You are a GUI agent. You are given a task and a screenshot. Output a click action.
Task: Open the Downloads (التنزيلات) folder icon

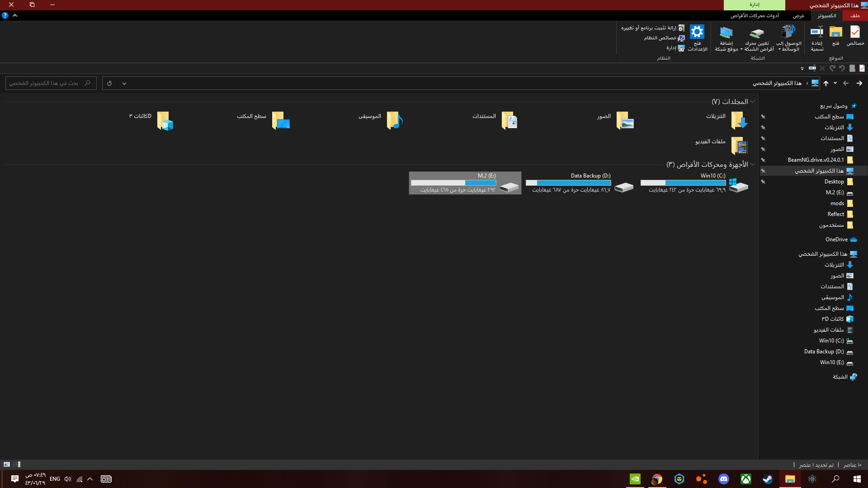tap(739, 121)
